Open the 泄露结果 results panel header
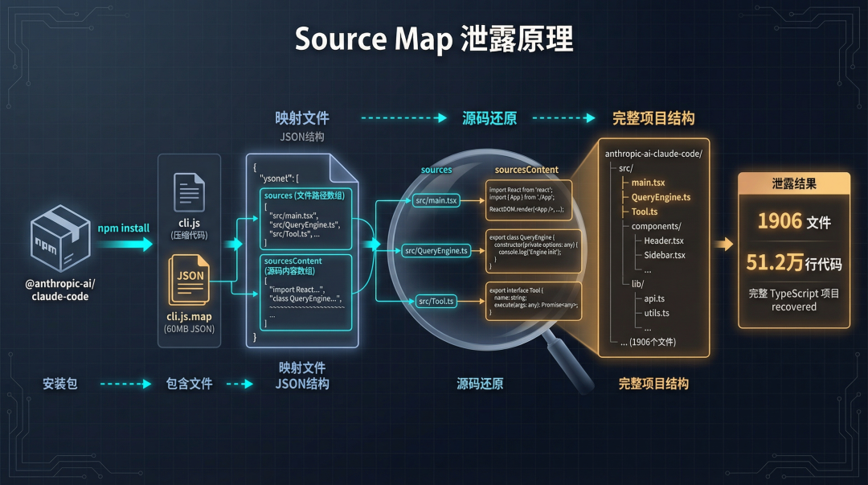Viewport: 868px width, 485px height. pyautogui.click(x=792, y=181)
